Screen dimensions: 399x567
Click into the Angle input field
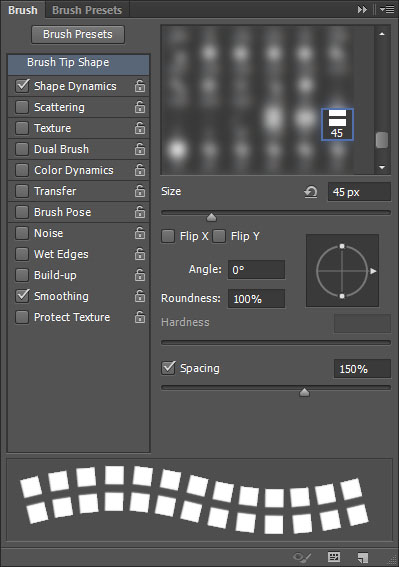point(256,270)
